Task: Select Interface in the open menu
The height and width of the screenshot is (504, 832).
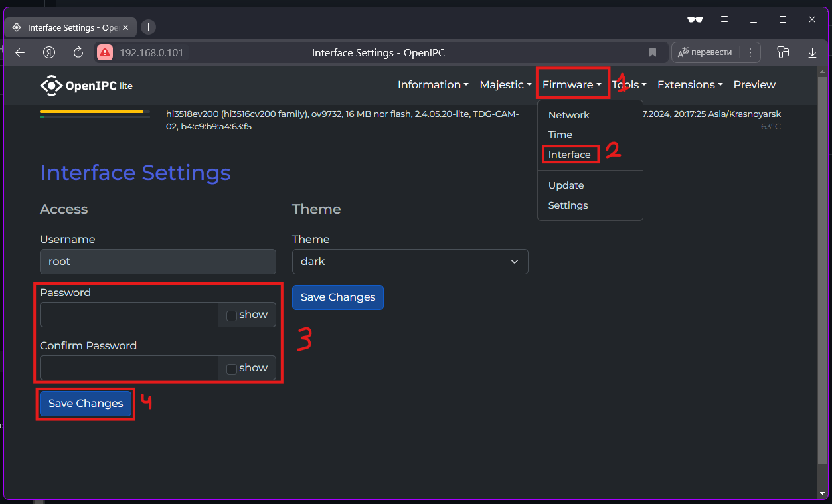Action: 569,155
